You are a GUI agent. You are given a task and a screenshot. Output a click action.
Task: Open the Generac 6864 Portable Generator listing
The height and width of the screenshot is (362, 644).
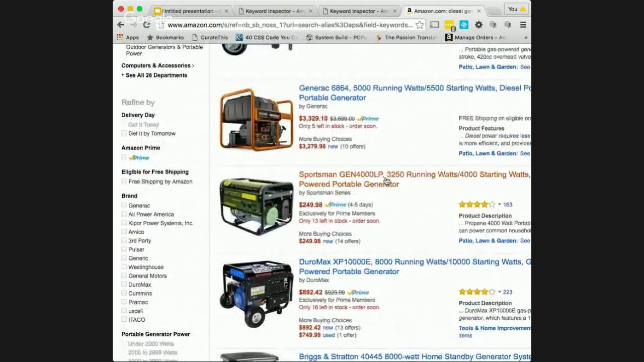pos(415,93)
